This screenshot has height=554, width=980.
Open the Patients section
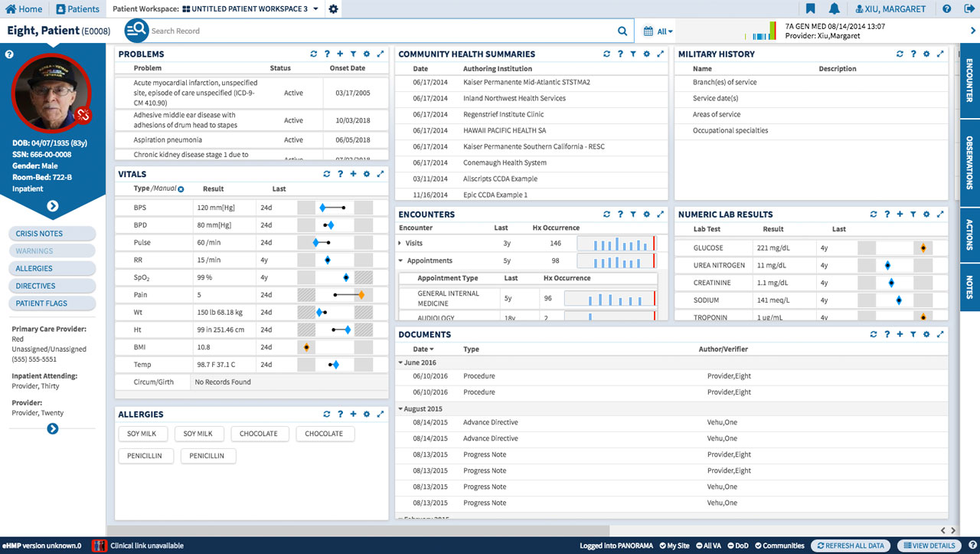click(x=78, y=9)
